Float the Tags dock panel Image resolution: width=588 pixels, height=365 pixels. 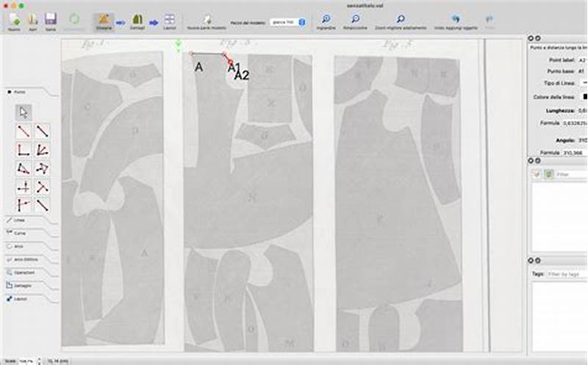(538, 261)
